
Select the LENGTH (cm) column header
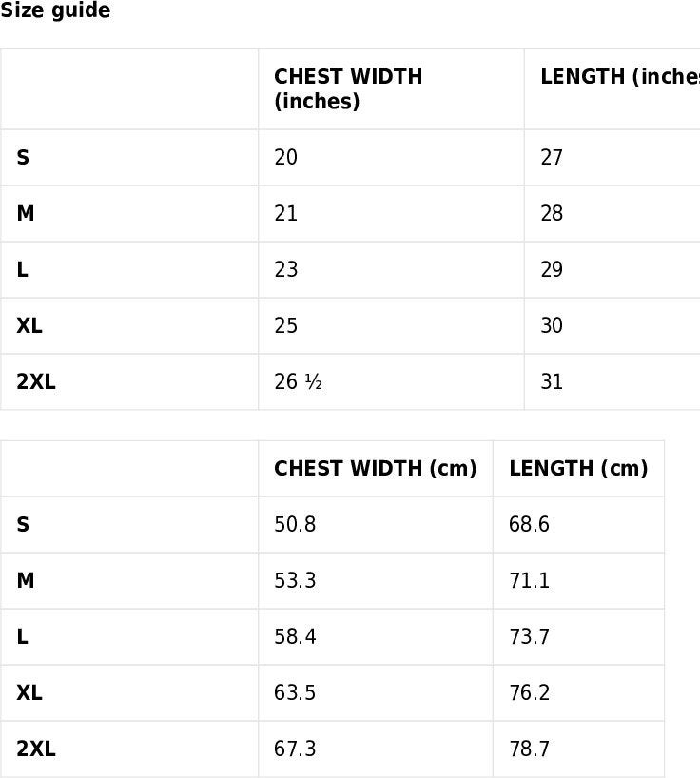coord(578,468)
